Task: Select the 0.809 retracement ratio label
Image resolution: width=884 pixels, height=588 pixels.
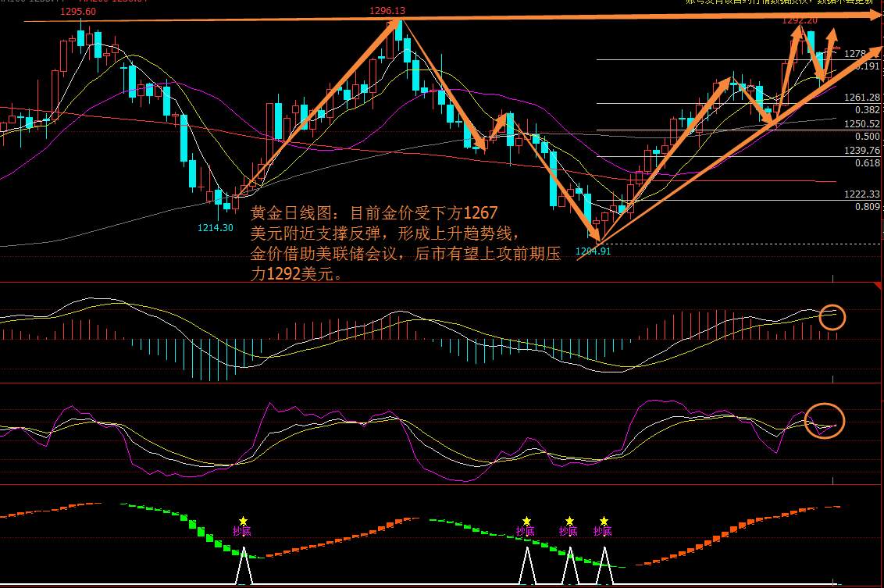Action: [867, 206]
